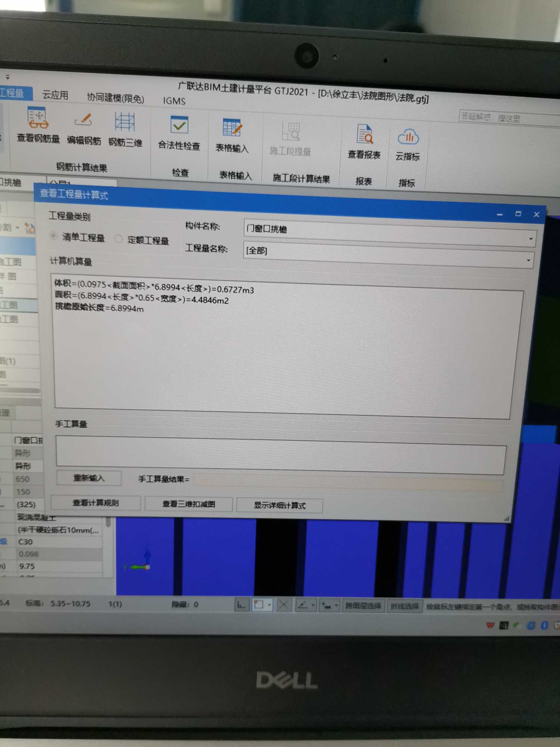Select 定额工程量 radio button

[x=118, y=239]
